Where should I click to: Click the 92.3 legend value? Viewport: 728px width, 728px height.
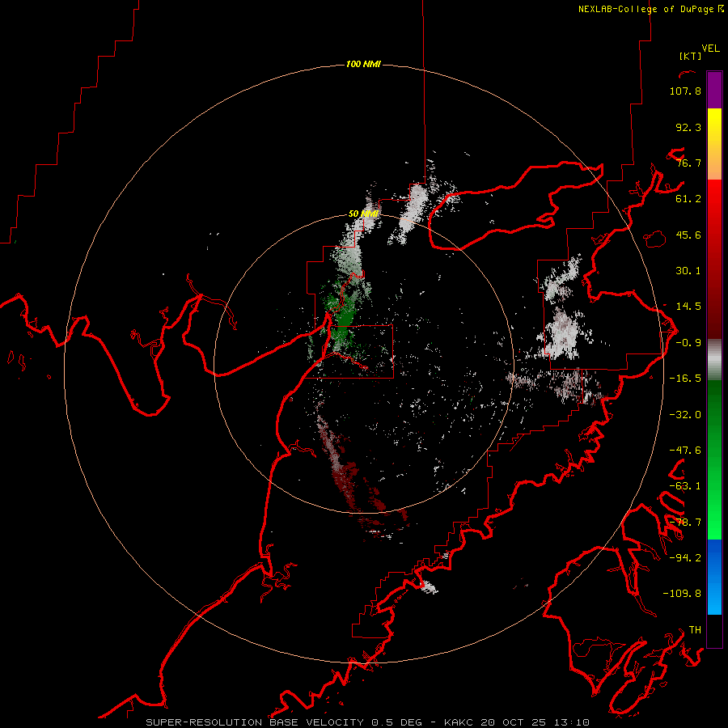688,127
